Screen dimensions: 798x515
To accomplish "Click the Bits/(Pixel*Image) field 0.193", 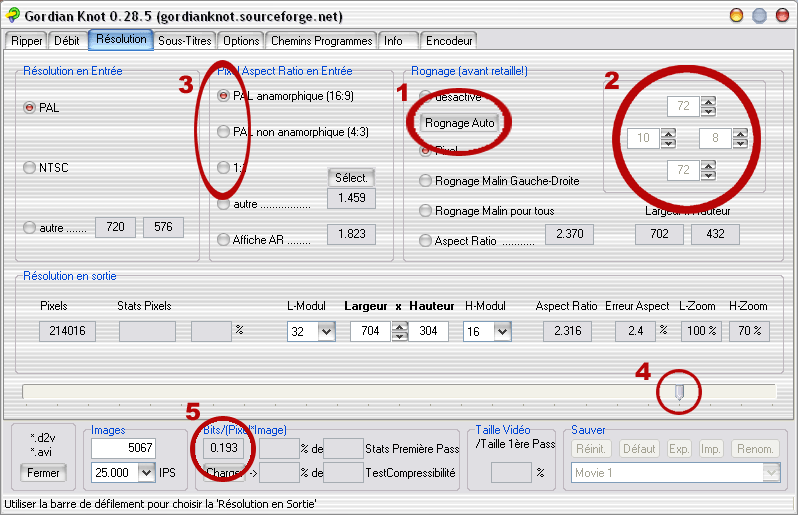I will (224, 448).
